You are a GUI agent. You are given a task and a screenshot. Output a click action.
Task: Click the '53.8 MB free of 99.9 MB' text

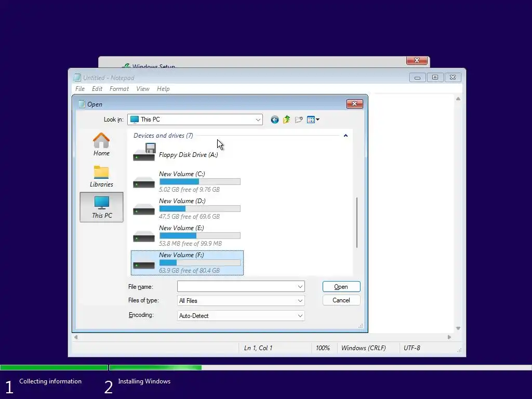(190, 244)
